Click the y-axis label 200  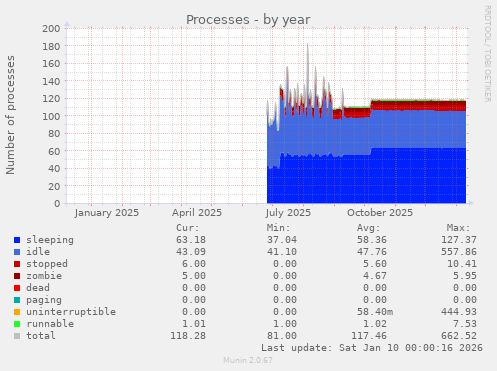click(x=51, y=28)
